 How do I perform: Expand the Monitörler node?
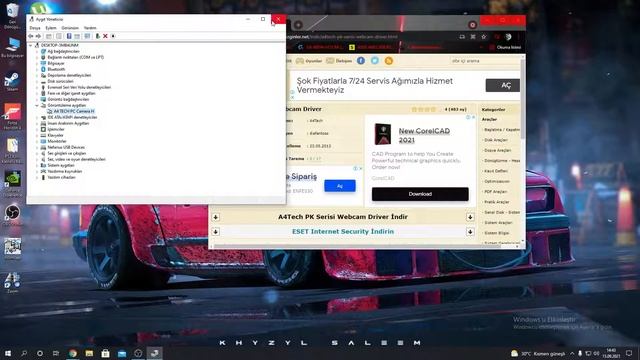(x=37, y=141)
